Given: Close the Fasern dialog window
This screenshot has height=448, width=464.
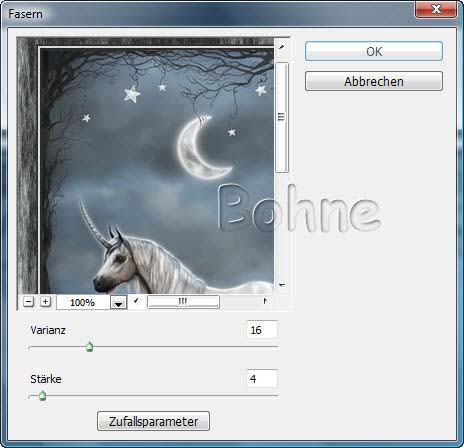Looking at the screenshot, I should 436,9.
